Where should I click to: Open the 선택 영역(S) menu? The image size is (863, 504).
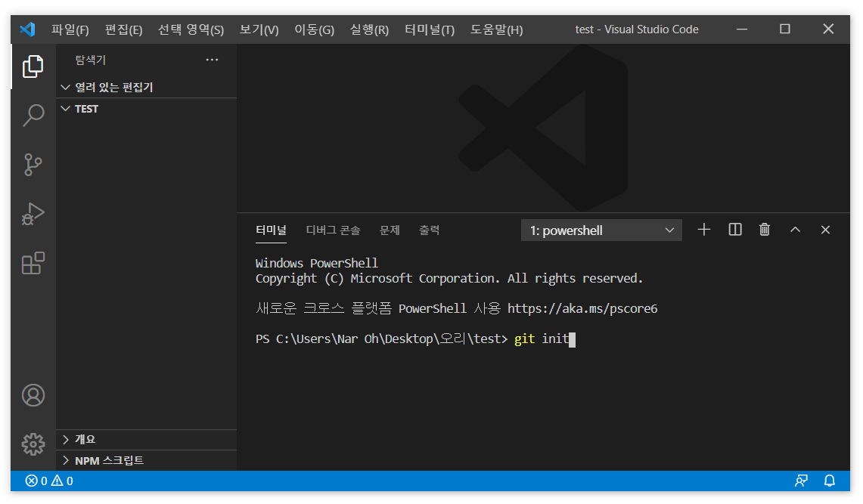191,29
